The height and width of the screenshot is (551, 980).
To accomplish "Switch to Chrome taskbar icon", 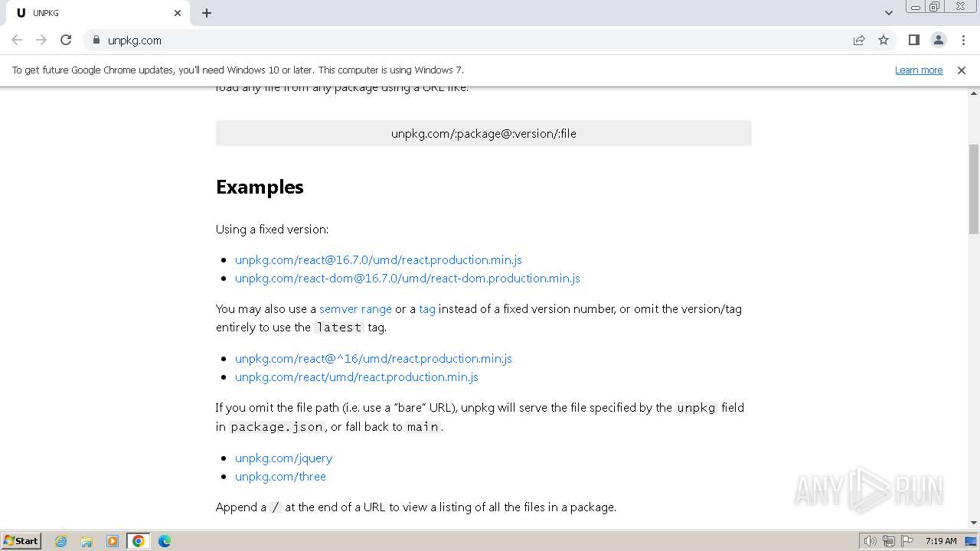I will (x=139, y=541).
